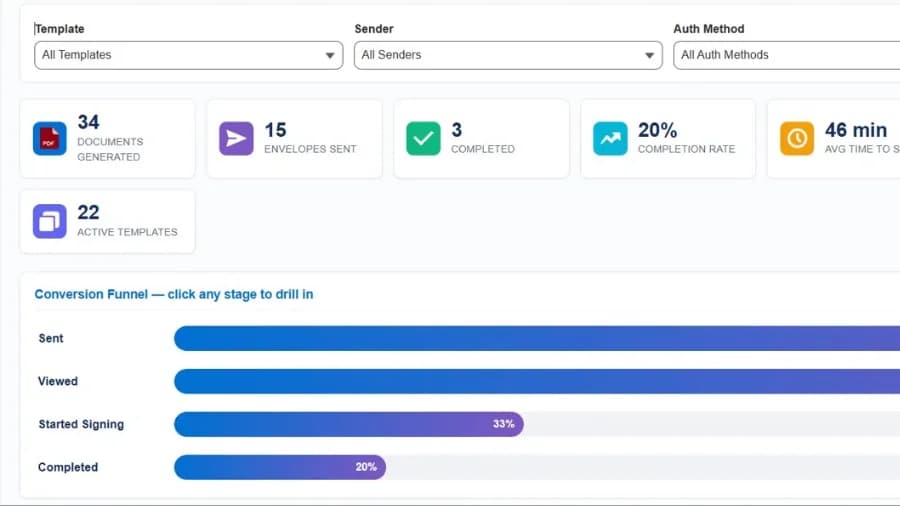Open the All Senders dropdown

(x=508, y=55)
